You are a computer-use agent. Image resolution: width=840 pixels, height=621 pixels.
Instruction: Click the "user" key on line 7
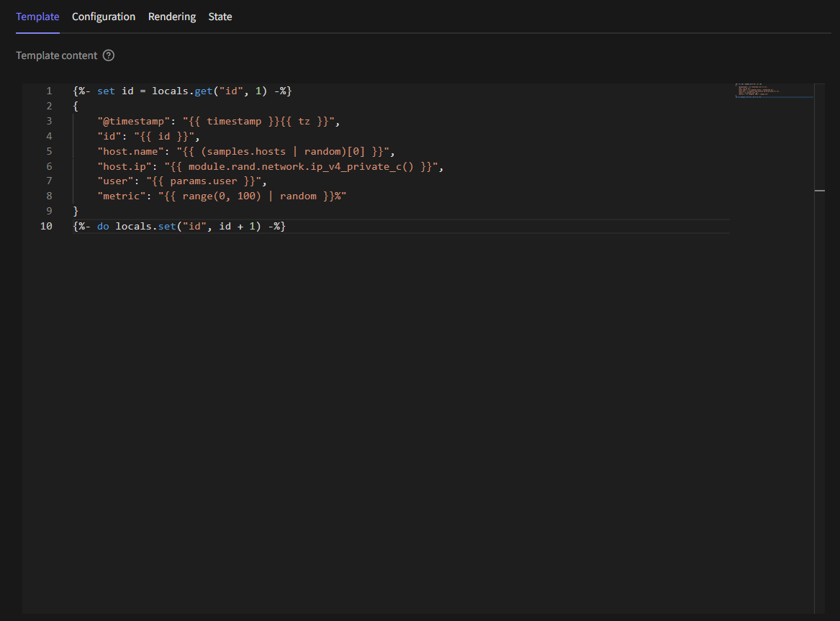(x=115, y=181)
